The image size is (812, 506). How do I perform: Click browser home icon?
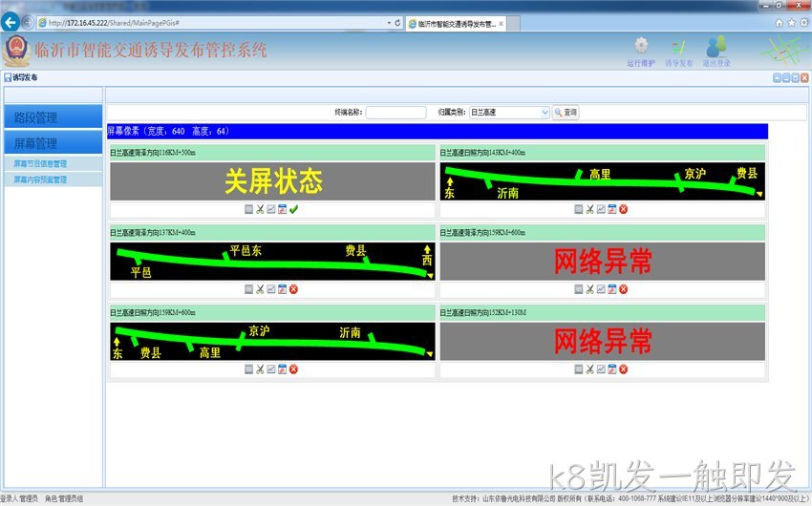pyautogui.click(x=779, y=23)
